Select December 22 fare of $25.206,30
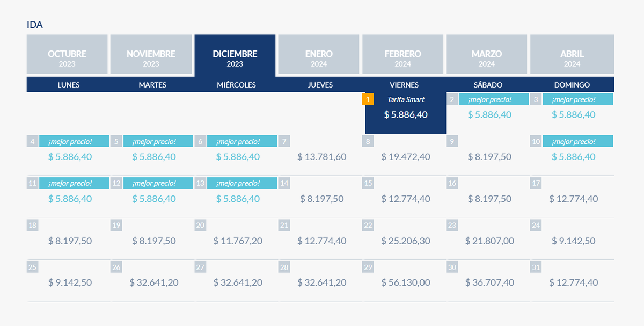Viewport: 644px width, 326px height. tap(406, 241)
